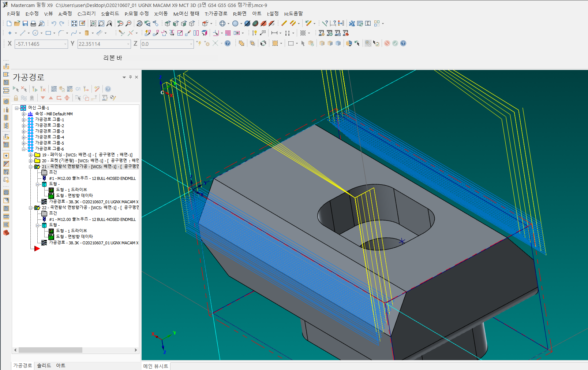The image size is (588, 370).
Task: Select the 가공경로 bottom tab
Action: click(23, 366)
